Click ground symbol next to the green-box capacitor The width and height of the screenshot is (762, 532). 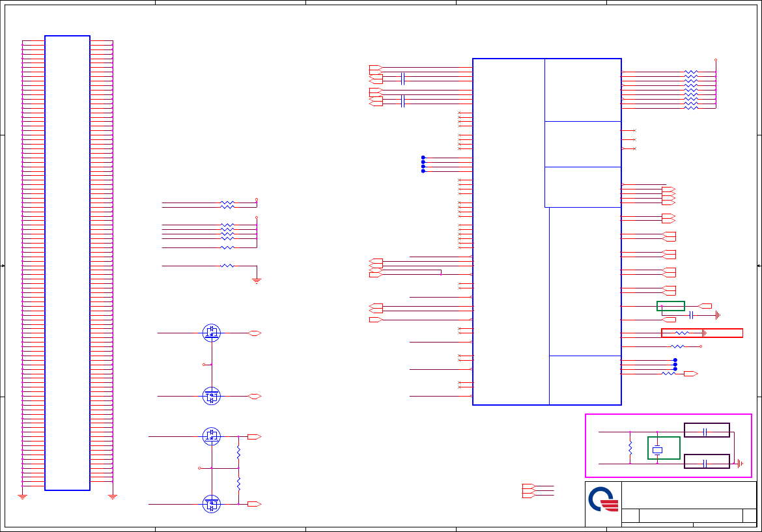[717, 315]
